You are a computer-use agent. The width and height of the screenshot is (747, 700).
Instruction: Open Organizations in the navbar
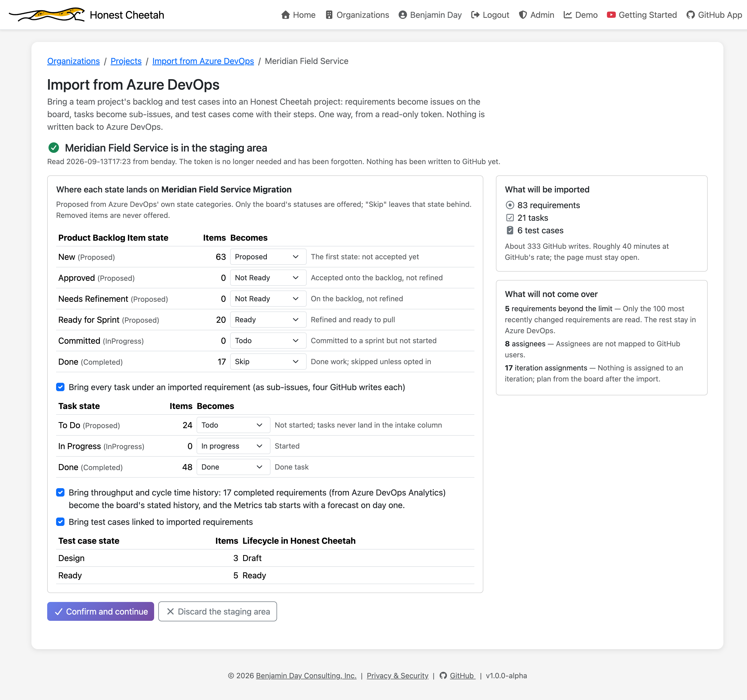[357, 15]
